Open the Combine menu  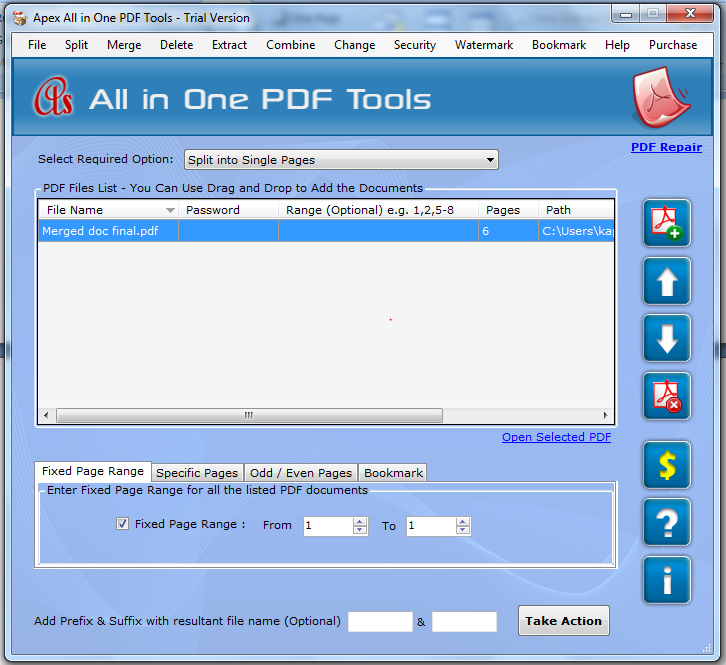tap(290, 45)
